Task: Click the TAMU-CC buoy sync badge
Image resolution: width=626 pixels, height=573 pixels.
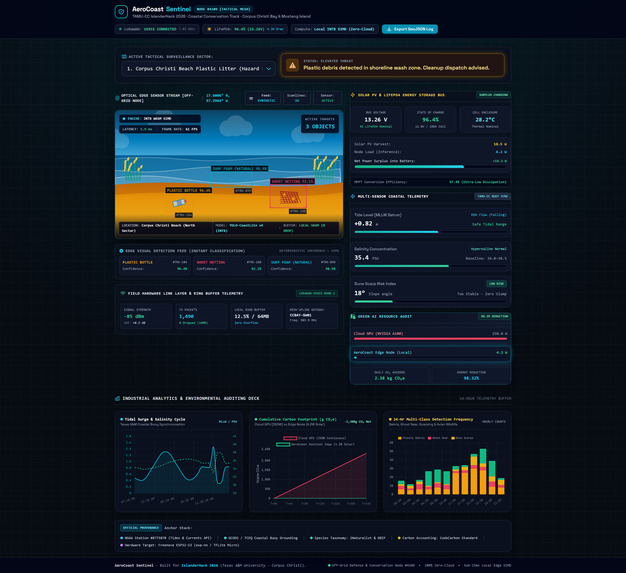Action: click(x=492, y=196)
